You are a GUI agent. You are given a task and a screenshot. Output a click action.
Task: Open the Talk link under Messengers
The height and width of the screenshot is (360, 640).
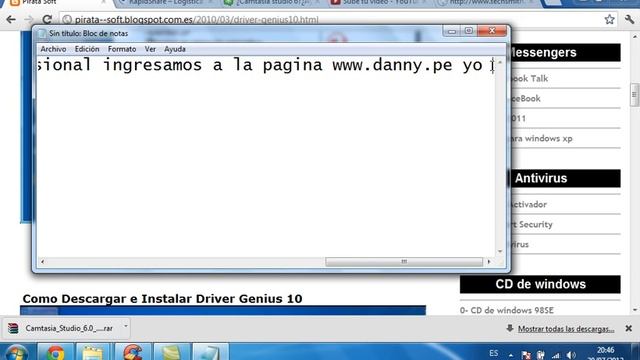pos(529,79)
